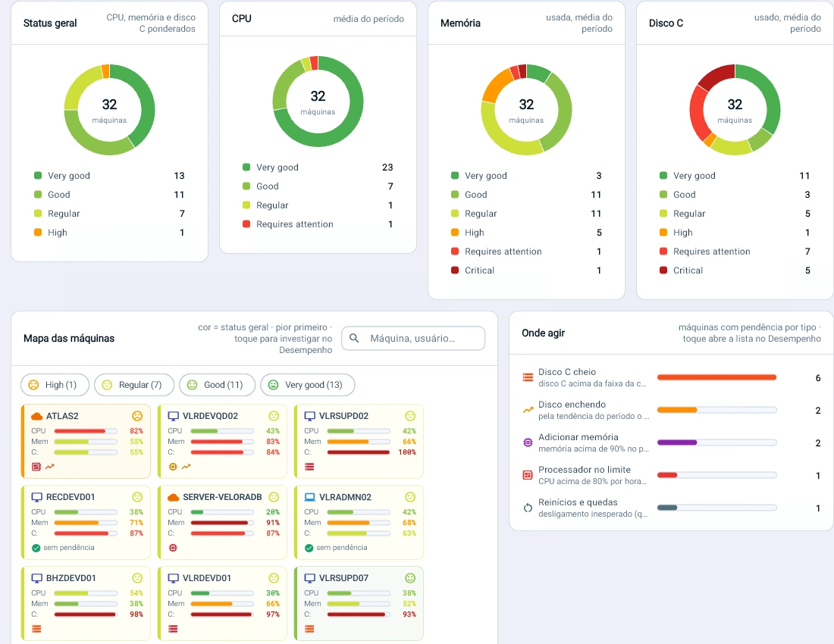This screenshot has width=834, height=644.
Task: Click the VLRDEVQD02 desktop monitor icon
Action: click(x=174, y=416)
